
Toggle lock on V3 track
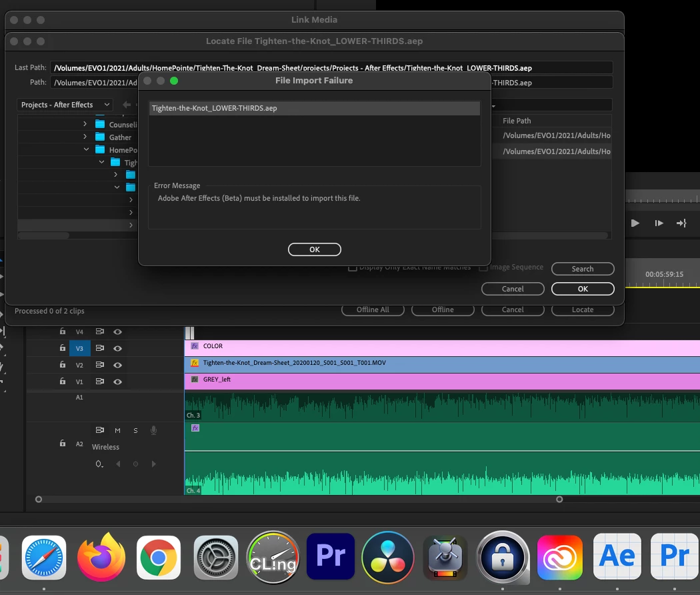63,348
